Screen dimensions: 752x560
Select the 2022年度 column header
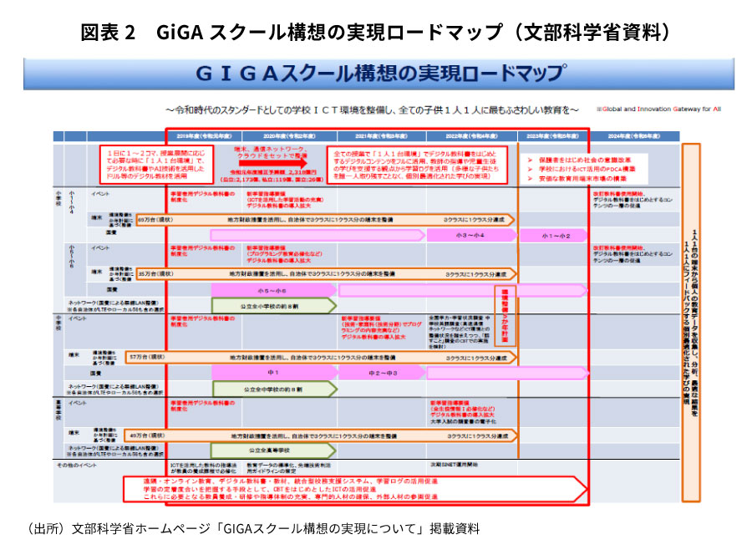[x=469, y=135]
